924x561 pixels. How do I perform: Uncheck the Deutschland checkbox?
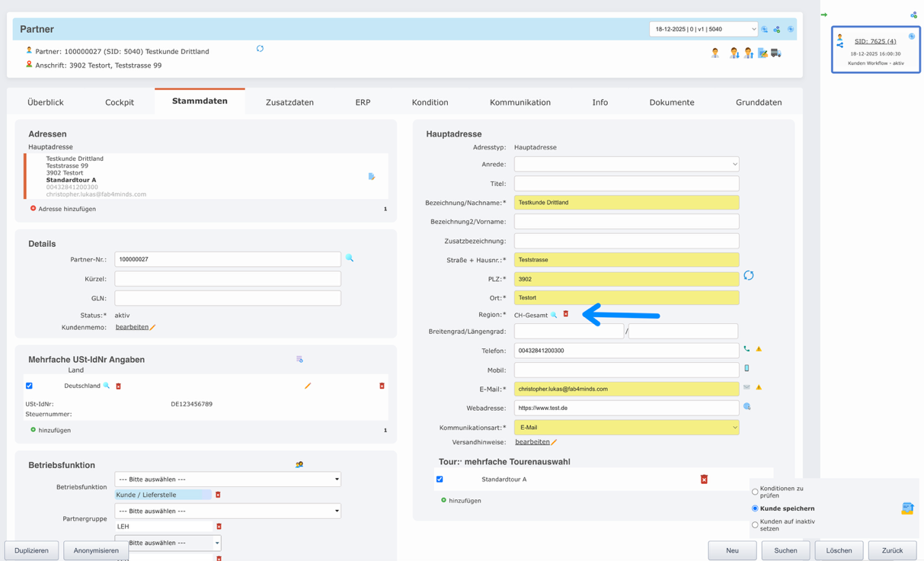(x=29, y=386)
